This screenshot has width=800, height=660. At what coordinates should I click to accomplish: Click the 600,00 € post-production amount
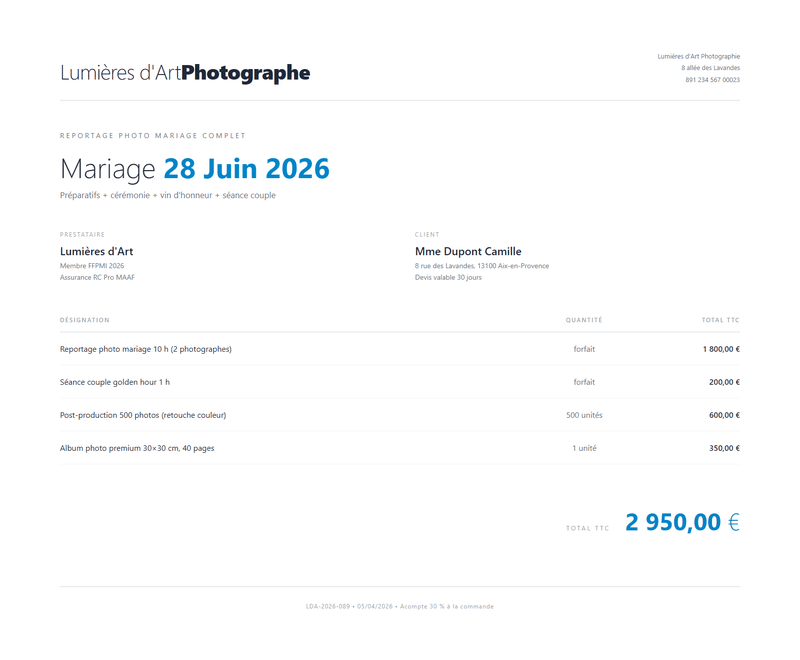(724, 415)
